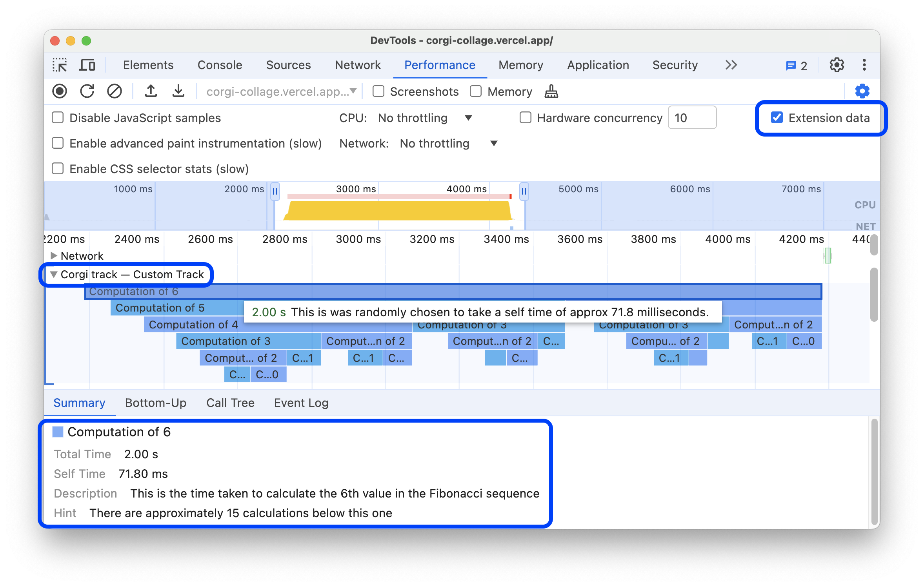Collapse the Corgi track Custom Track
Image resolution: width=924 pixels, height=587 pixels.
53,274
